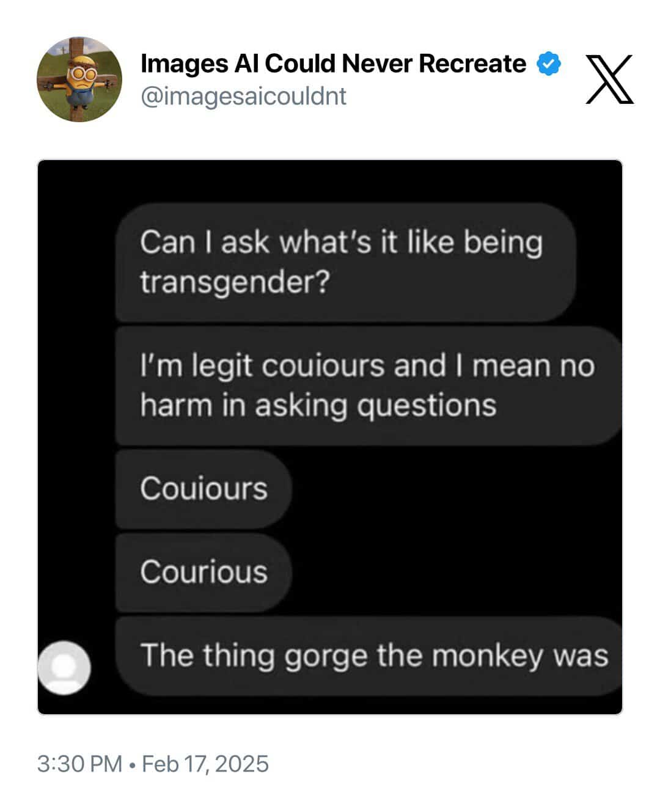The image size is (660, 812).
Task: Click the word 'transgender?' in the first message
Action: click(x=235, y=283)
